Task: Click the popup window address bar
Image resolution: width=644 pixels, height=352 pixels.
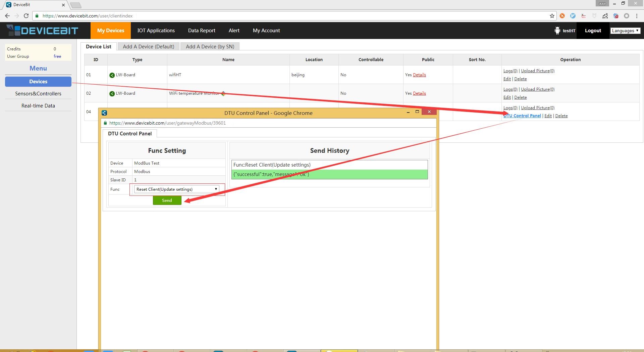Action: point(268,123)
